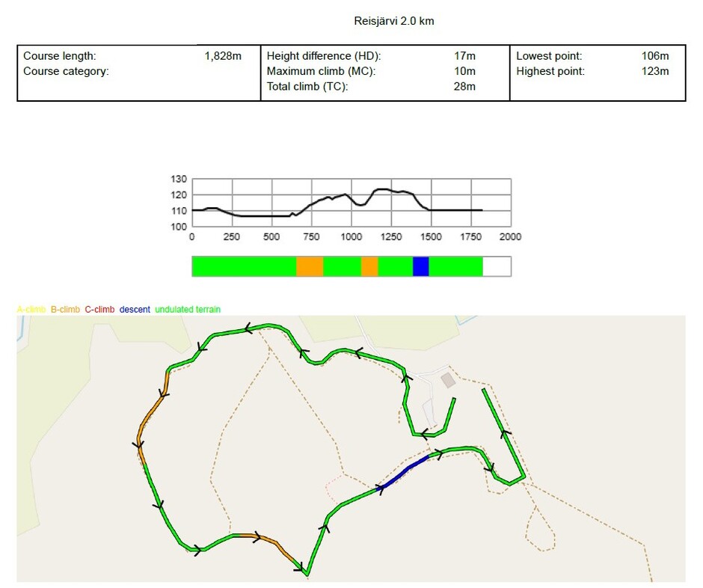Click the white segment ending the color bar
The height and width of the screenshot is (588, 703).
[x=497, y=266]
